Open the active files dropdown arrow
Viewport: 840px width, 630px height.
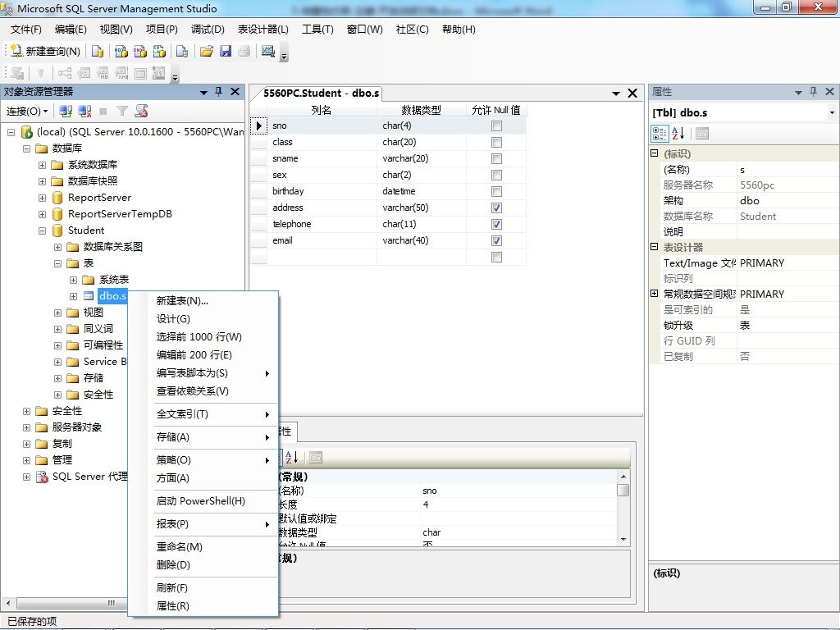(x=616, y=94)
